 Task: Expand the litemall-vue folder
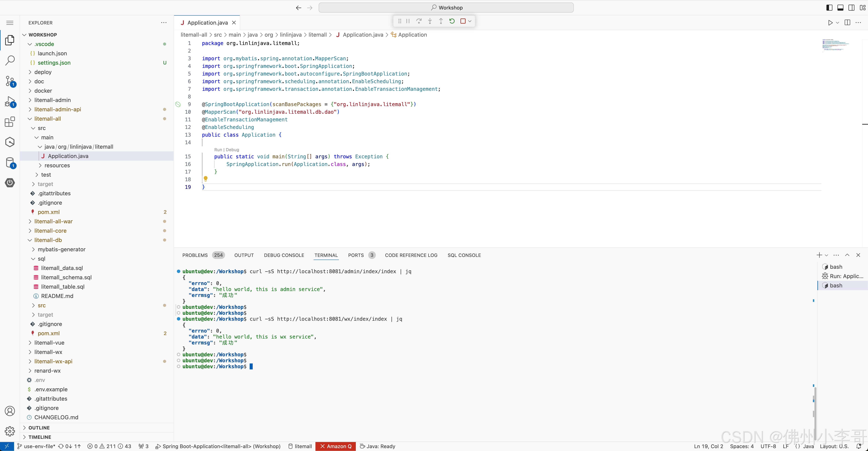(x=49, y=342)
